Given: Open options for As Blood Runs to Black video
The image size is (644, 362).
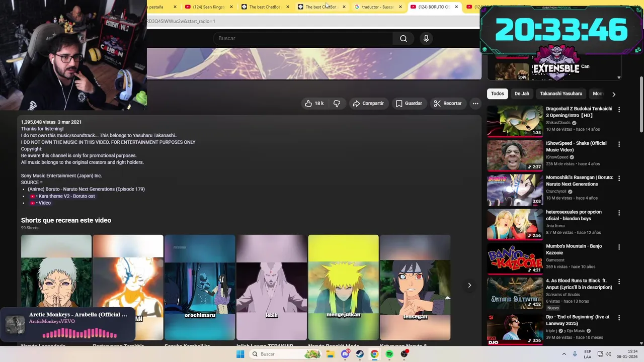Looking at the screenshot, I should point(619,282).
